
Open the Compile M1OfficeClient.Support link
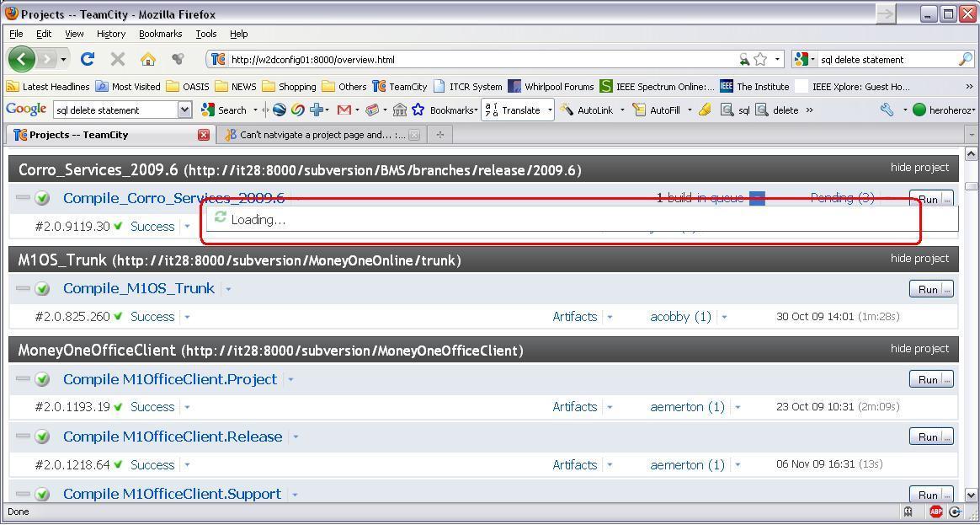[172, 494]
